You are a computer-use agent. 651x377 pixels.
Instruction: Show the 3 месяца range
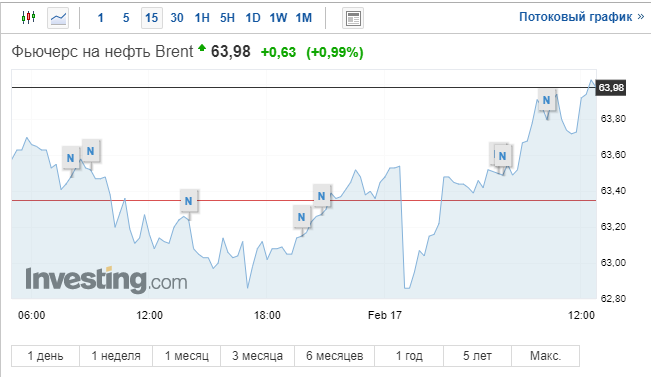(257, 356)
